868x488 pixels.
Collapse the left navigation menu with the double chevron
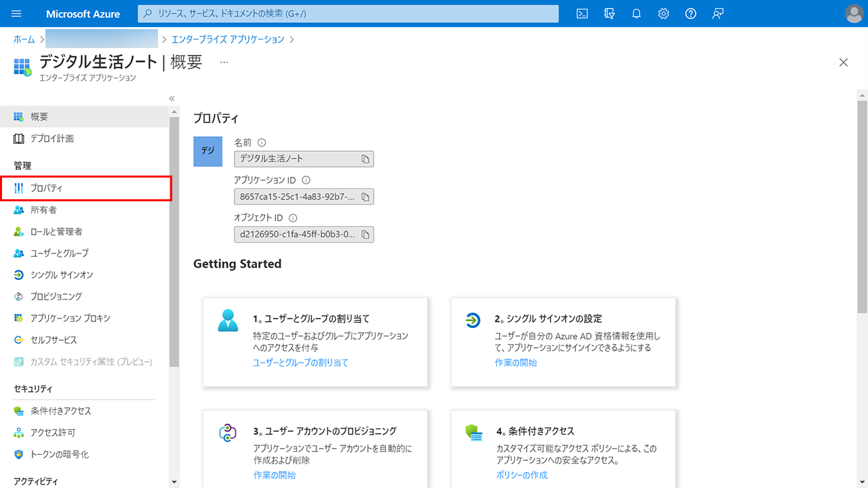point(172,98)
